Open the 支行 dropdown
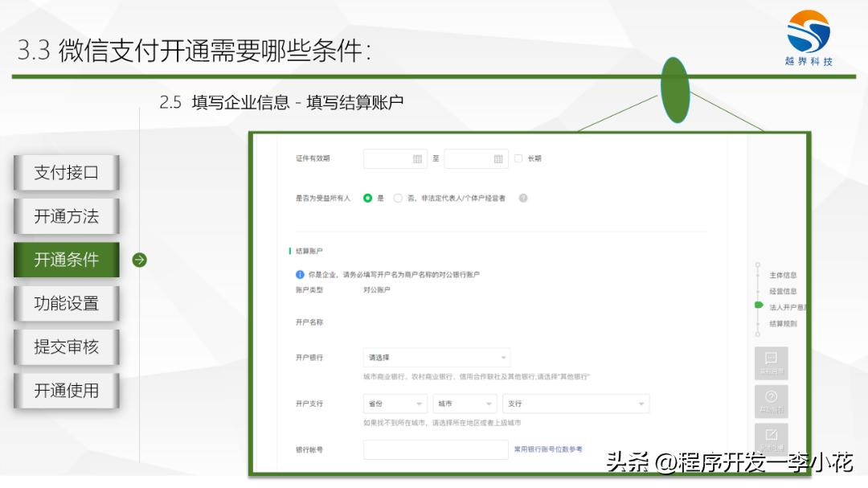868x488 pixels. click(575, 403)
